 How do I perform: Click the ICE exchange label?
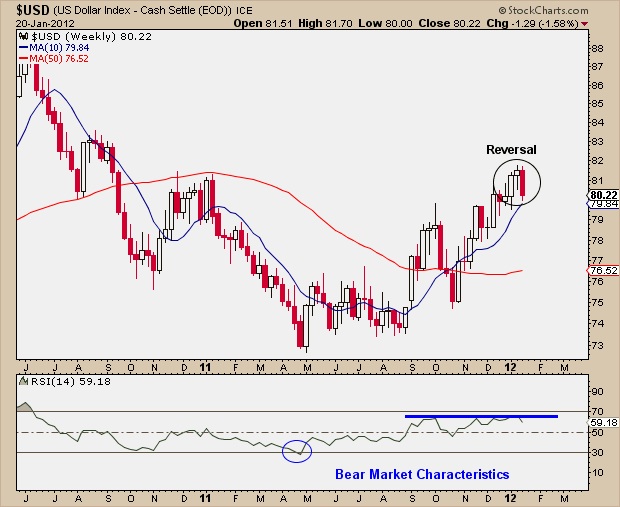244,10
